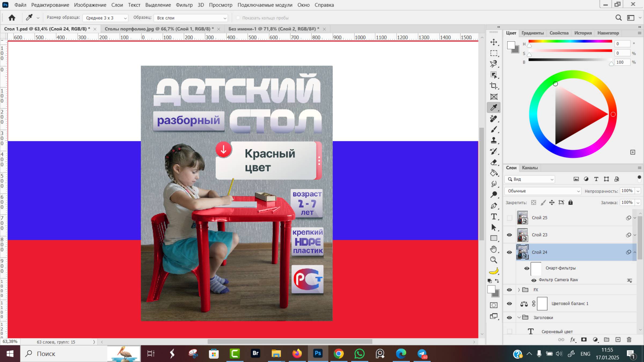Image resolution: width=644 pixels, height=362 pixels.
Task: Switch to the Каналы tab
Action: click(x=530, y=168)
